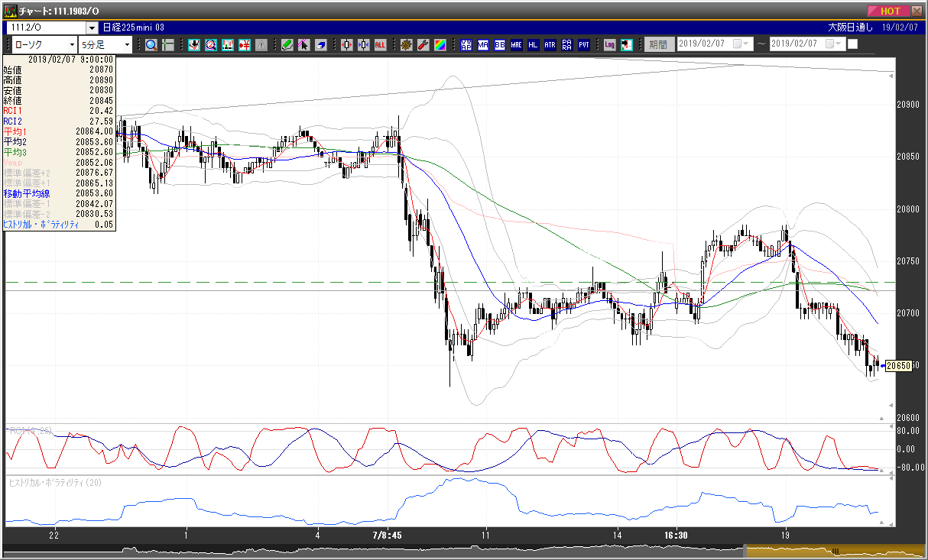Select the arrow pointer cursor tool
The width and height of the screenshot is (928, 560).
[x=304, y=44]
